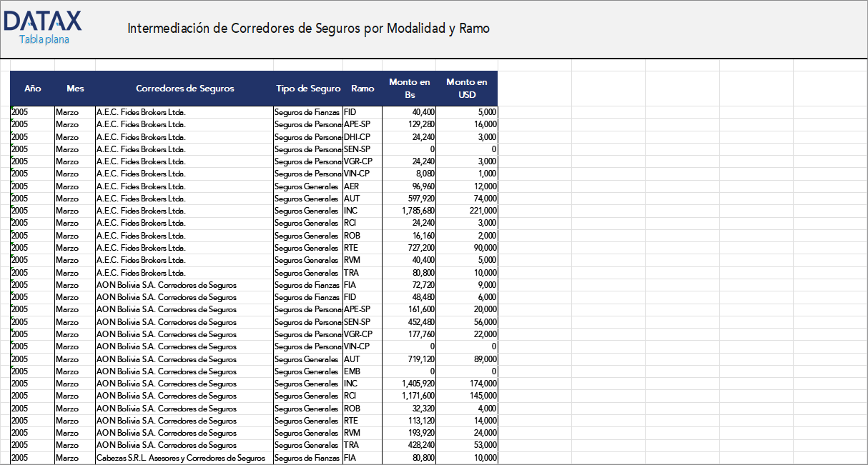Click the Ramo cell 'DHI-CP'
Image resolution: width=868 pixels, height=465 pixels.
[x=363, y=136]
